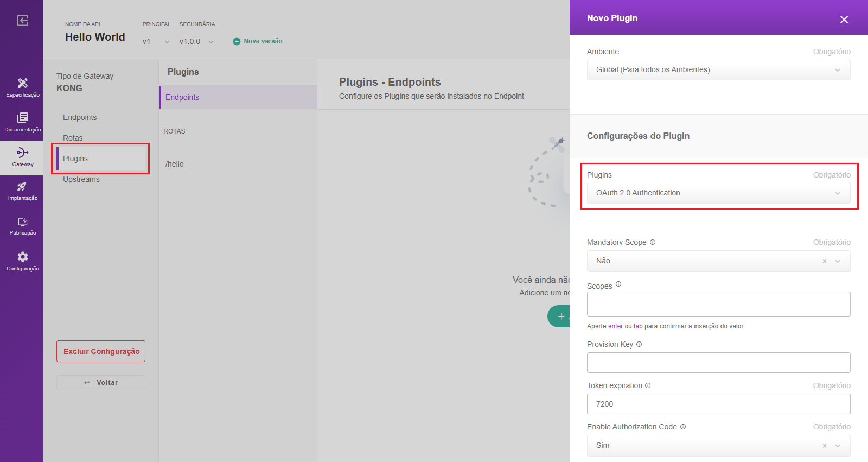Screen dimensions: 868x462
Task: Click info icon next to Provision Key
Action: 639,344
